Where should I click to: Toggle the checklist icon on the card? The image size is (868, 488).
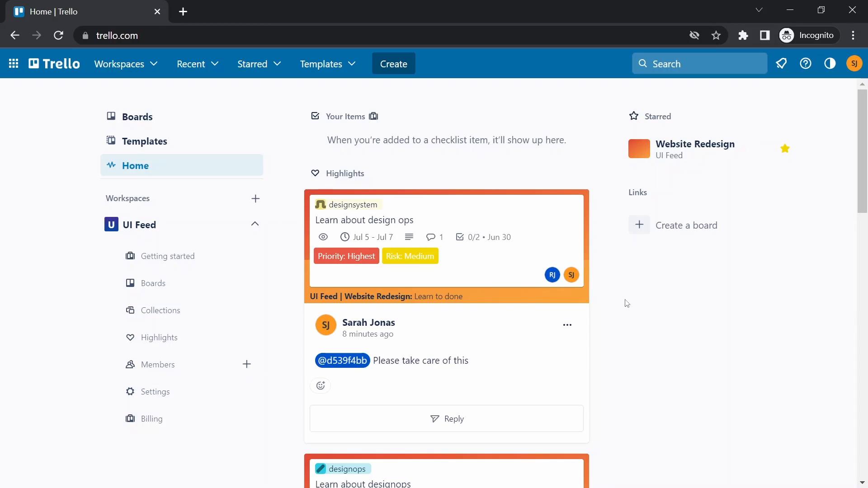click(x=460, y=237)
